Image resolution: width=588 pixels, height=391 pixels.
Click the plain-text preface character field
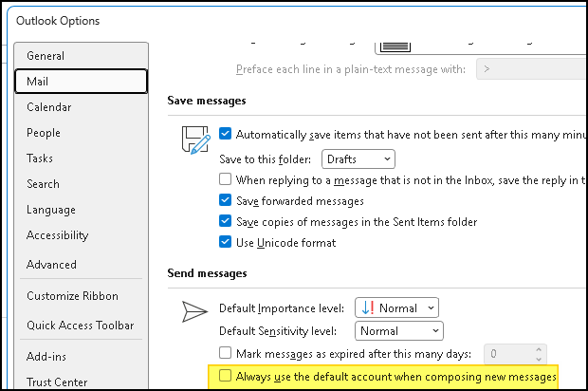pos(532,69)
